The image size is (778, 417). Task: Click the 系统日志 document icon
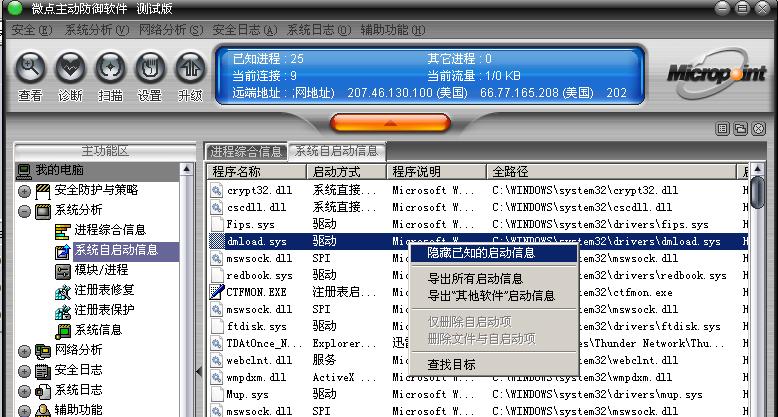point(43,391)
